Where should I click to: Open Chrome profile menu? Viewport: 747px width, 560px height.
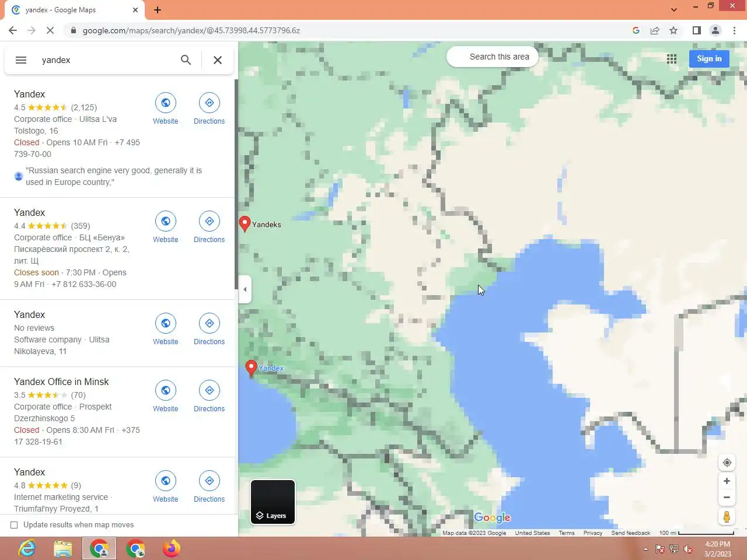coord(715,30)
